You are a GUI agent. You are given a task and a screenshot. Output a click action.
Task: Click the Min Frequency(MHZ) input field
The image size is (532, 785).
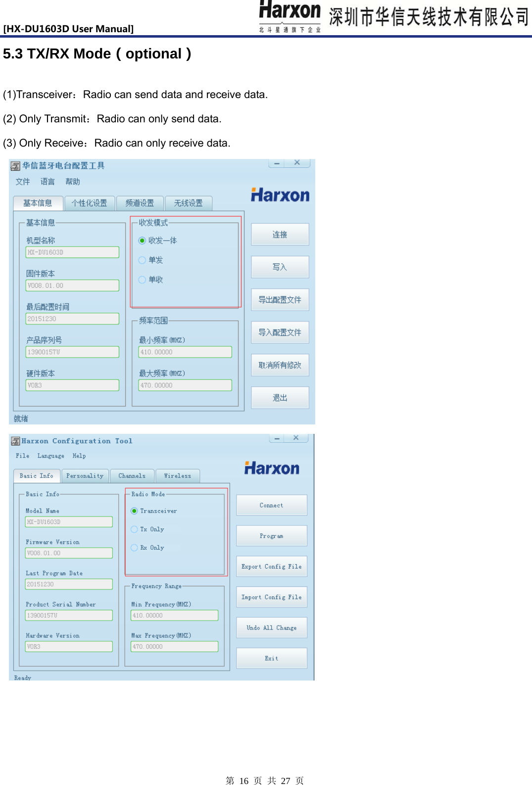coord(174,615)
